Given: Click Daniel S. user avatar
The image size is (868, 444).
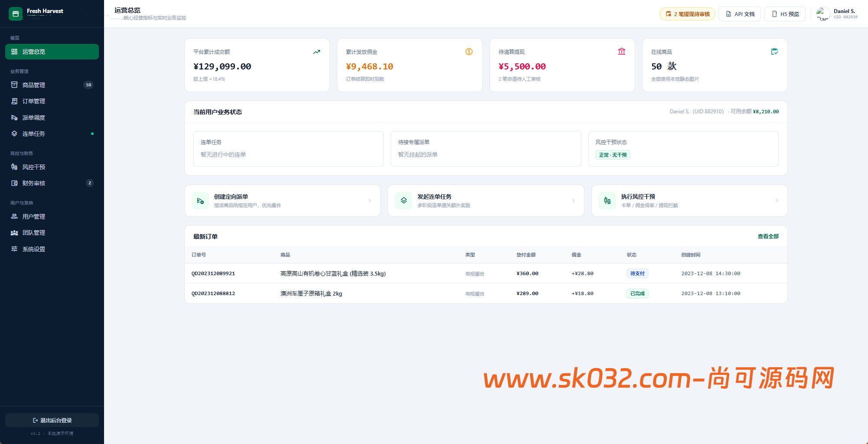Looking at the screenshot, I should pos(822,14).
